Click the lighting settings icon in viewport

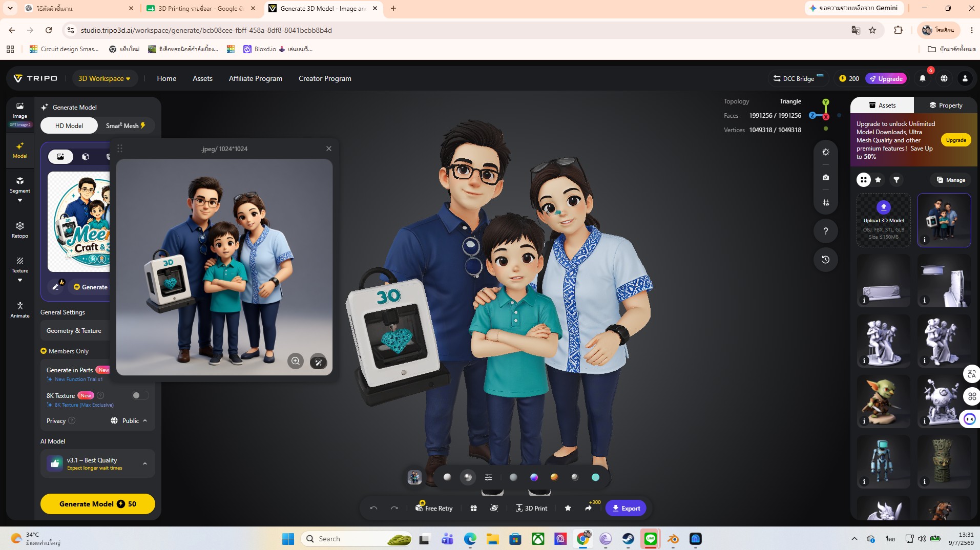tap(826, 152)
